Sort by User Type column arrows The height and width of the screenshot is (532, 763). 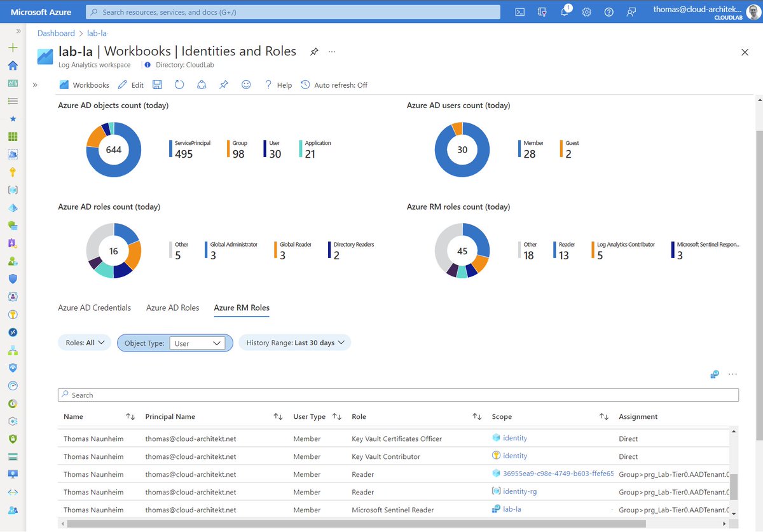(338, 416)
